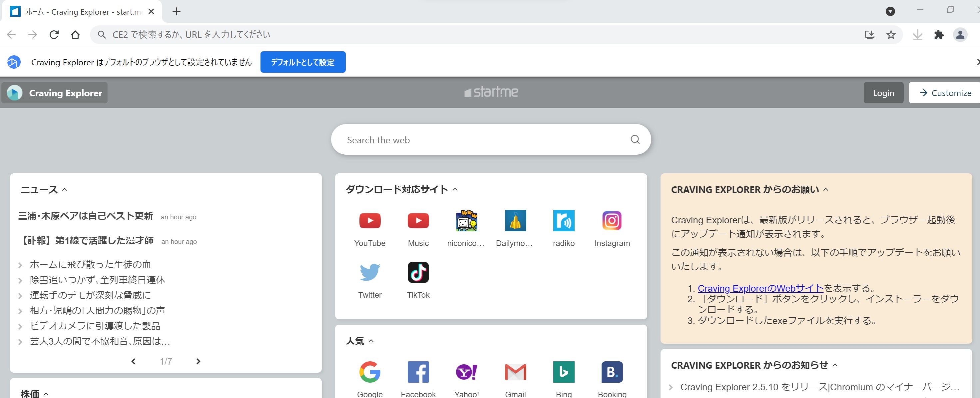Open news item 運転手のデモが深刻な脅威に
Screen dimensions: 980x398
tap(90, 295)
